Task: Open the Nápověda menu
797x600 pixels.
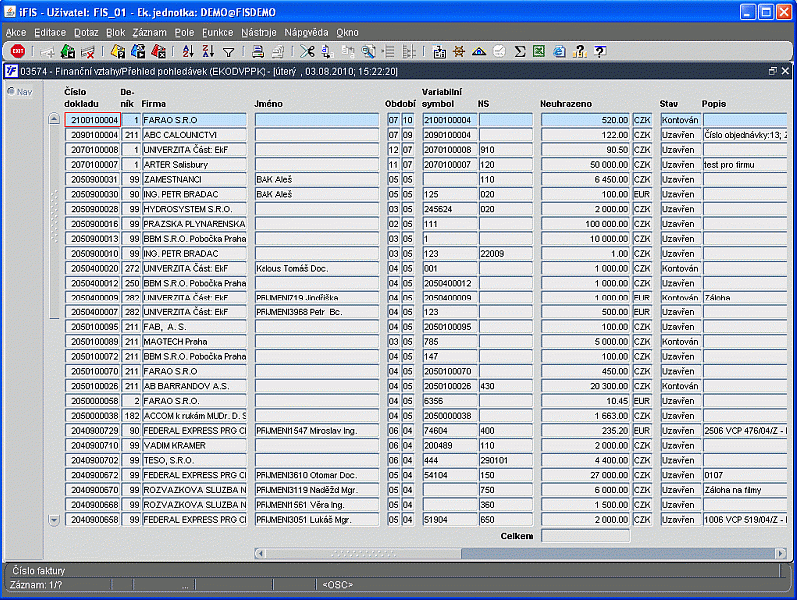Action: point(306,33)
